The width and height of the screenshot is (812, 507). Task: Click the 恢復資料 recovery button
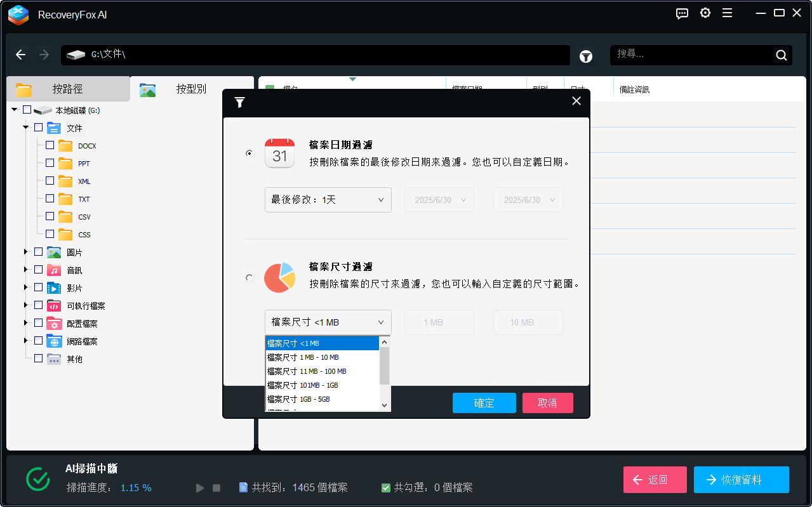click(741, 480)
